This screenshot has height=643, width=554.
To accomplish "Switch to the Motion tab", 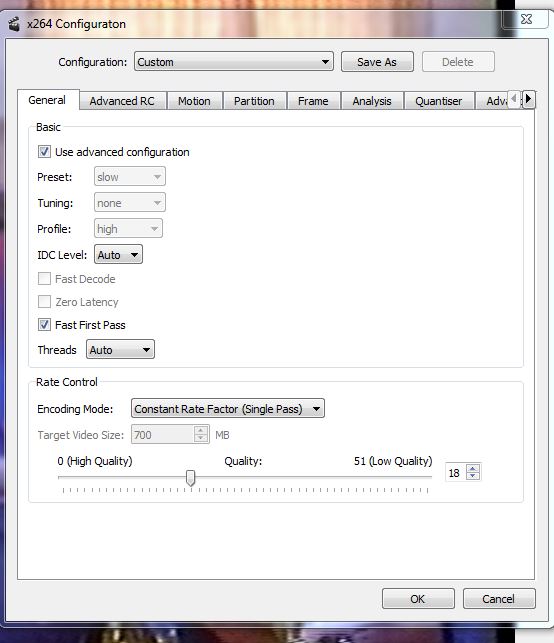I will (x=194, y=101).
